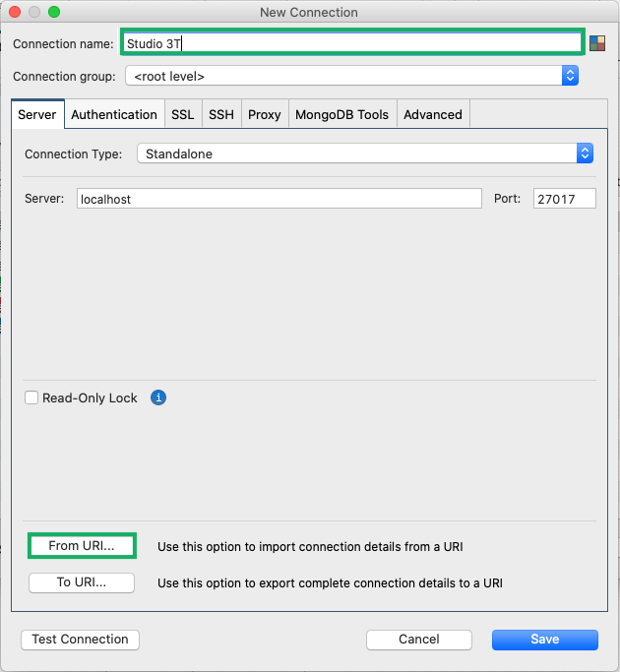Cancel the new connection dialog

click(x=419, y=640)
